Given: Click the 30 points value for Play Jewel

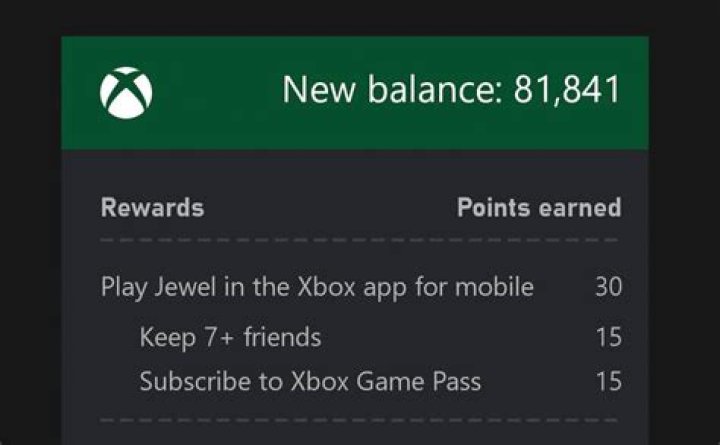Looking at the screenshot, I should (608, 288).
